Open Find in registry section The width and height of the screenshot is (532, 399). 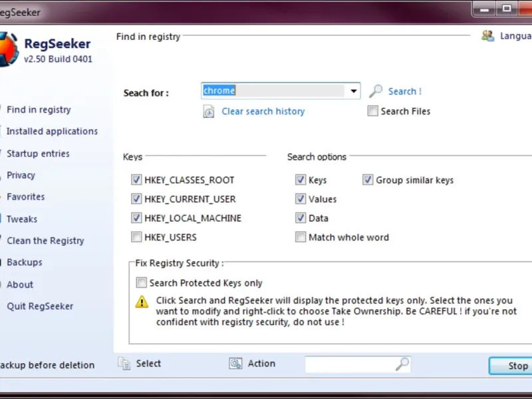[39, 110]
